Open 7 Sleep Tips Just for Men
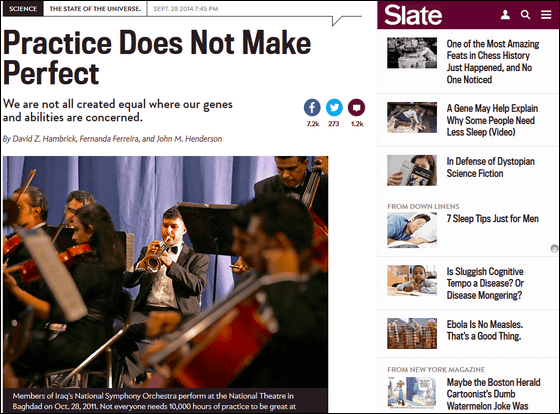 [x=492, y=218]
